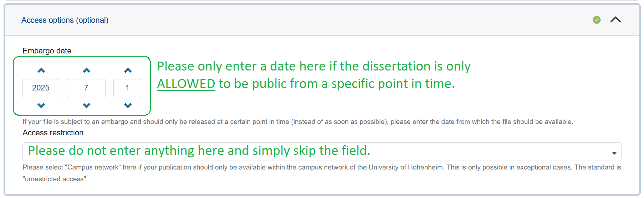Open the Access restriction dropdown
The width and height of the screenshot is (644, 198).
pos(321,152)
